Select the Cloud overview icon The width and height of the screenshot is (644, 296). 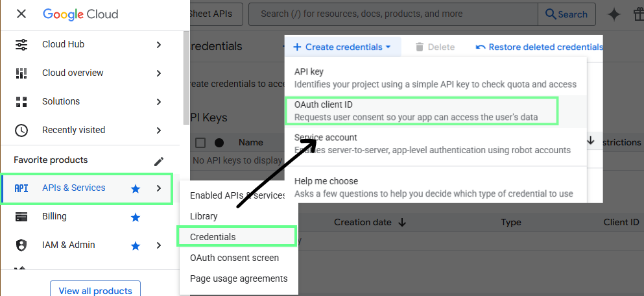point(21,73)
